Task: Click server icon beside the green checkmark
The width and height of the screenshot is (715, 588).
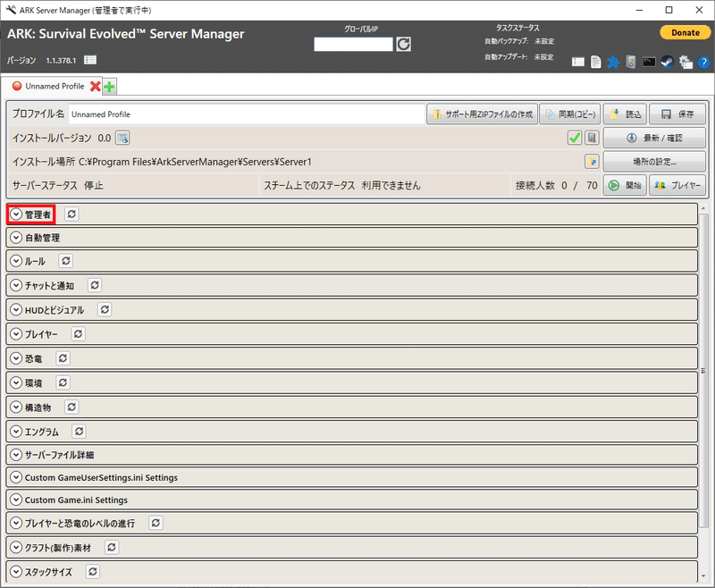Action: [x=592, y=138]
